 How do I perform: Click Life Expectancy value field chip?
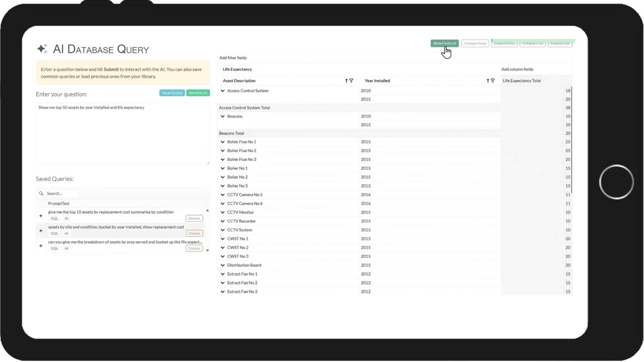[237, 69]
